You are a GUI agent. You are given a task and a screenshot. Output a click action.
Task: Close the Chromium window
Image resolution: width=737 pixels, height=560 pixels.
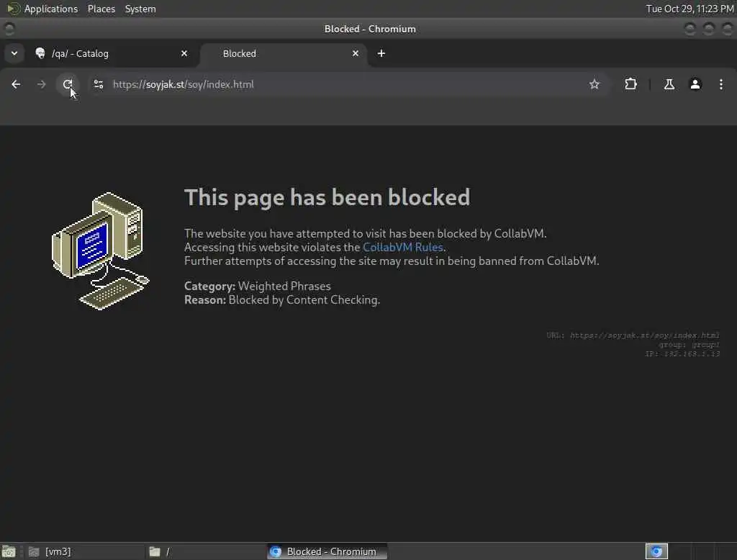(x=727, y=30)
